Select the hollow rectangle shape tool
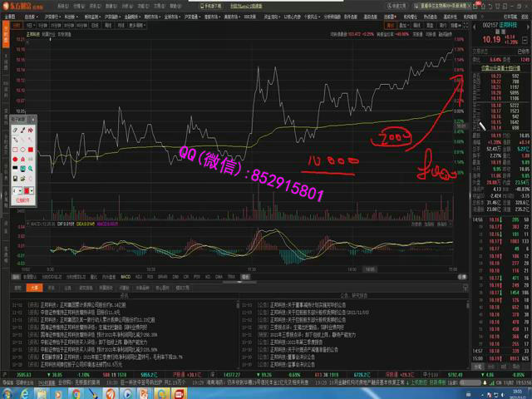 coord(15,150)
